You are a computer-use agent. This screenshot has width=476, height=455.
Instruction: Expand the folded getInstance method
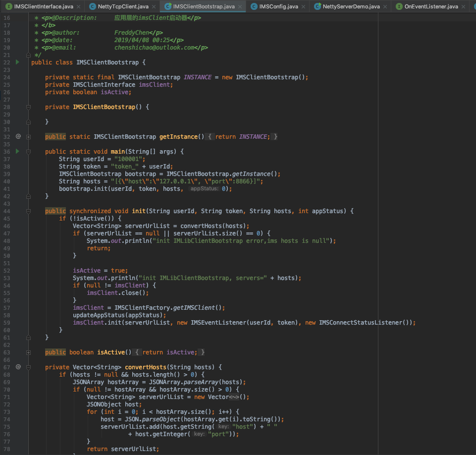click(x=29, y=137)
